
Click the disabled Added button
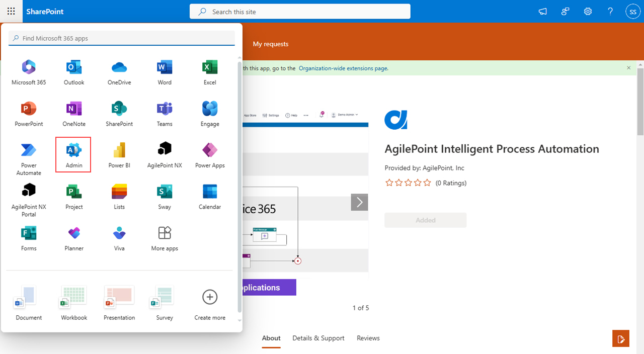[x=426, y=220]
